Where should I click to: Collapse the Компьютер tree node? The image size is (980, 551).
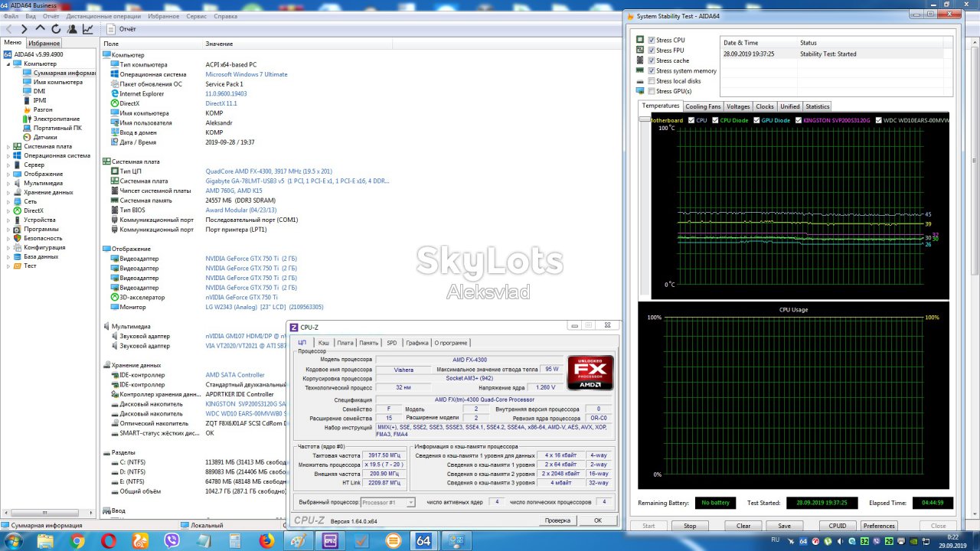pyautogui.click(x=8, y=64)
